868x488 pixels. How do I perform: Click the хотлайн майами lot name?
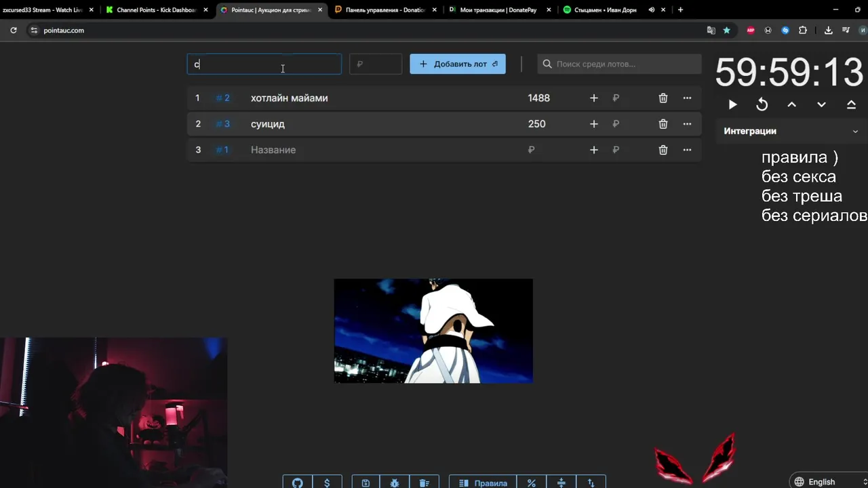pos(290,98)
